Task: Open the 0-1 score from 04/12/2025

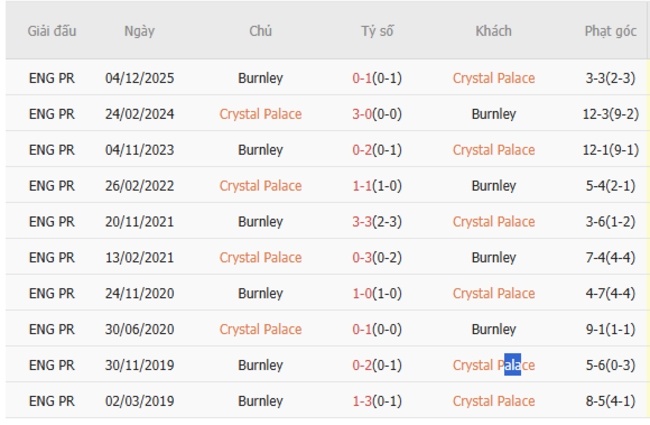Action: pyautogui.click(x=377, y=78)
